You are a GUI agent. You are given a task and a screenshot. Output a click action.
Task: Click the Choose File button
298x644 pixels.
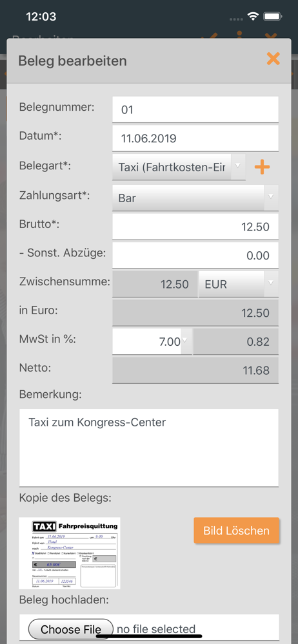71,629
